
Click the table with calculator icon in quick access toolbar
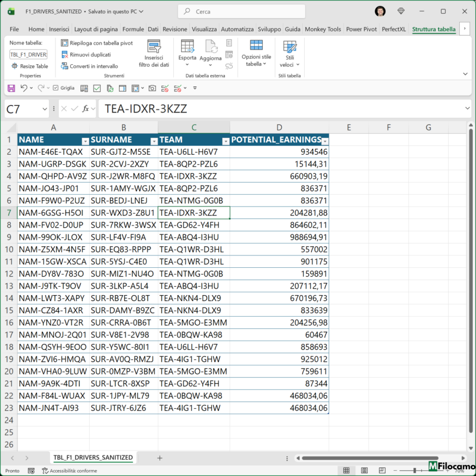pyautogui.click(x=84, y=88)
